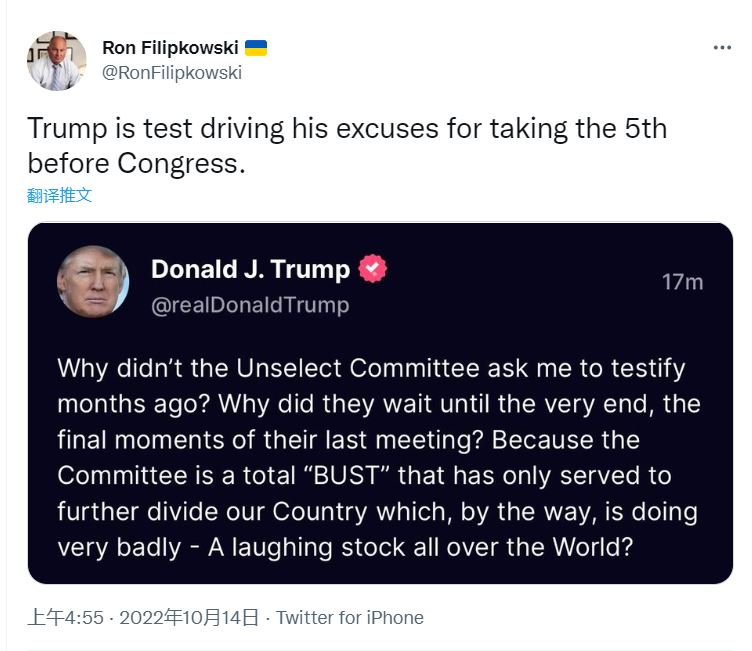Screen dimensions: 752x651
Task: Click the 17m timestamp on the quoted post
Action: pyautogui.click(x=682, y=282)
